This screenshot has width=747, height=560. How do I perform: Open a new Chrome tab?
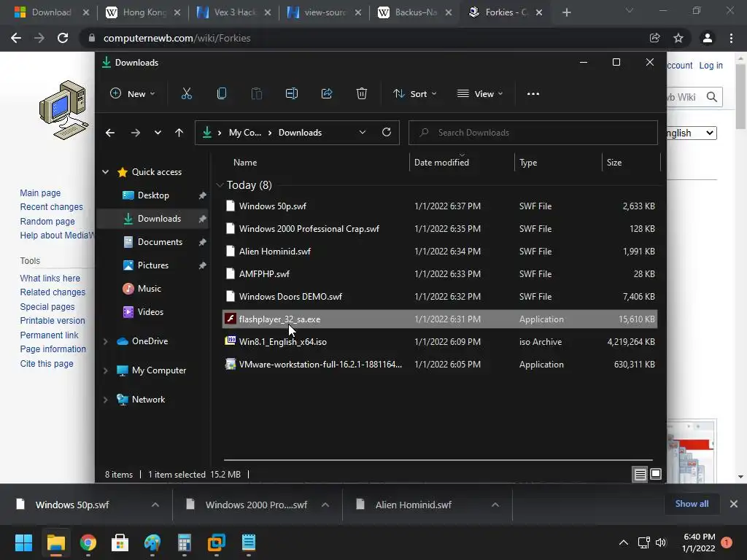(x=566, y=12)
